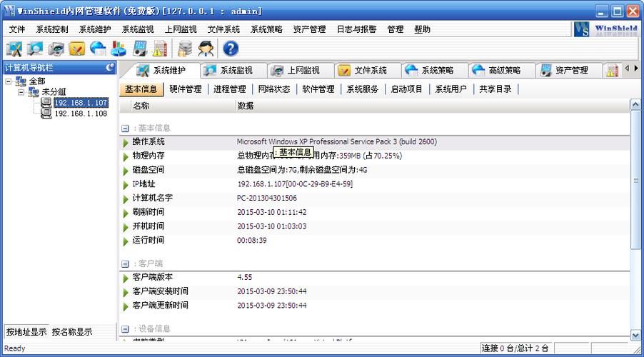644x357 pixels.
Task: Click green arrow icon next to IP地址
Action: click(x=126, y=185)
